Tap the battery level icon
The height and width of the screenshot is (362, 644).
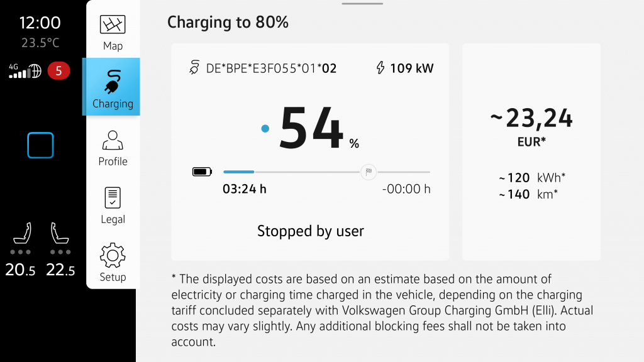tap(202, 172)
